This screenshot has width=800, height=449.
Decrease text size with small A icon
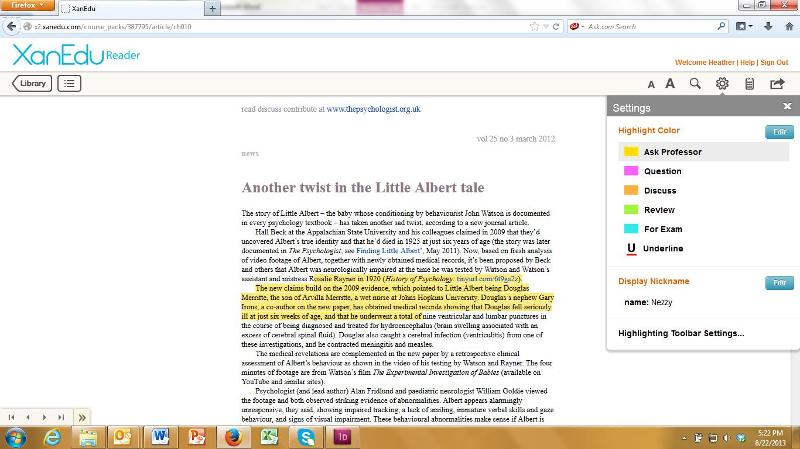click(651, 85)
